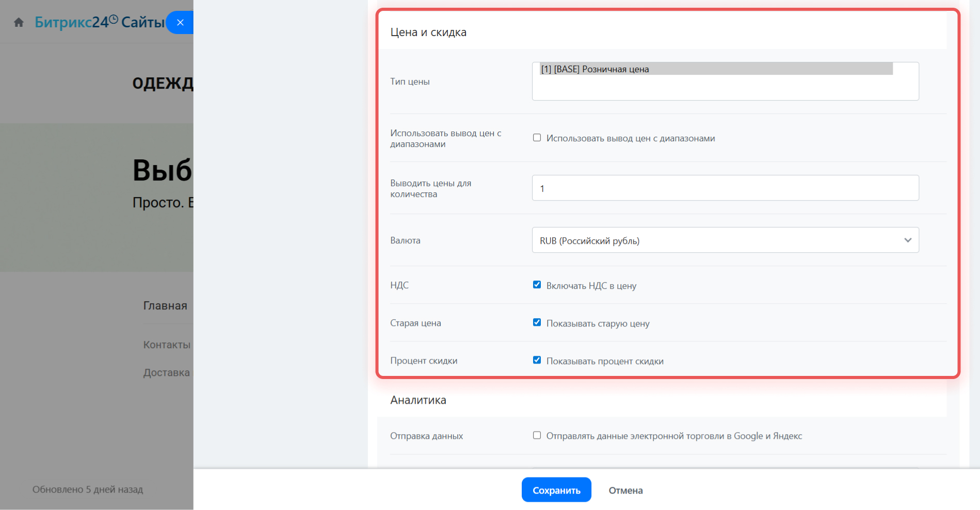Toggle Показывать процент скидки checkbox

pyautogui.click(x=537, y=360)
